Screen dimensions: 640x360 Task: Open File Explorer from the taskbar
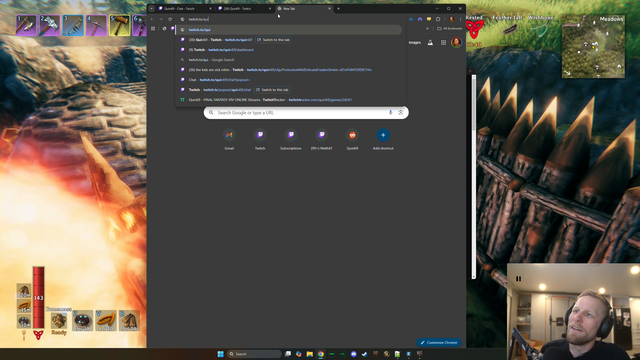tap(310, 354)
